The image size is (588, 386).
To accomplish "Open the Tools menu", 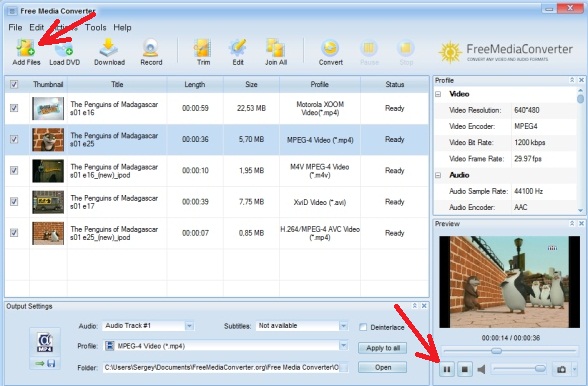I will point(95,27).
